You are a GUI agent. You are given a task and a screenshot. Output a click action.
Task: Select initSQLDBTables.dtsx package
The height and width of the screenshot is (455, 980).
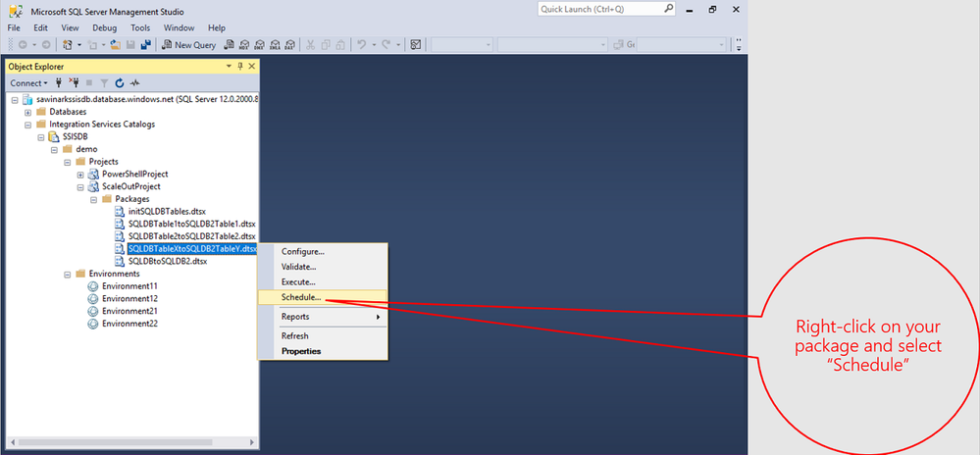coord(167,212)
